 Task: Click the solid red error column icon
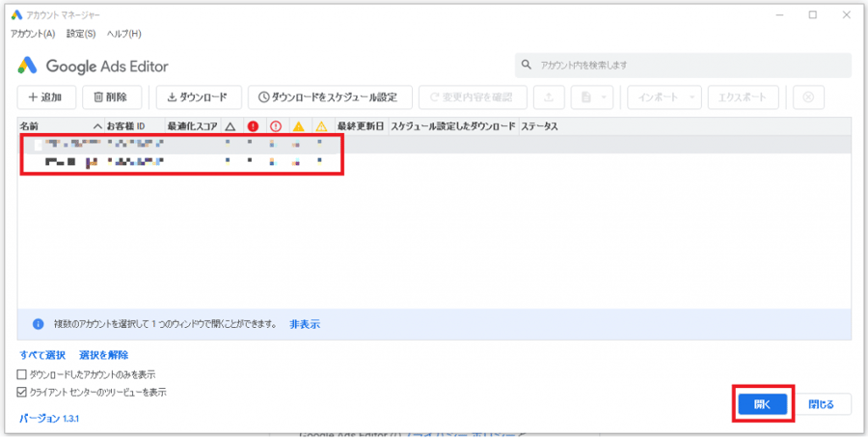(x=254, y=126)
